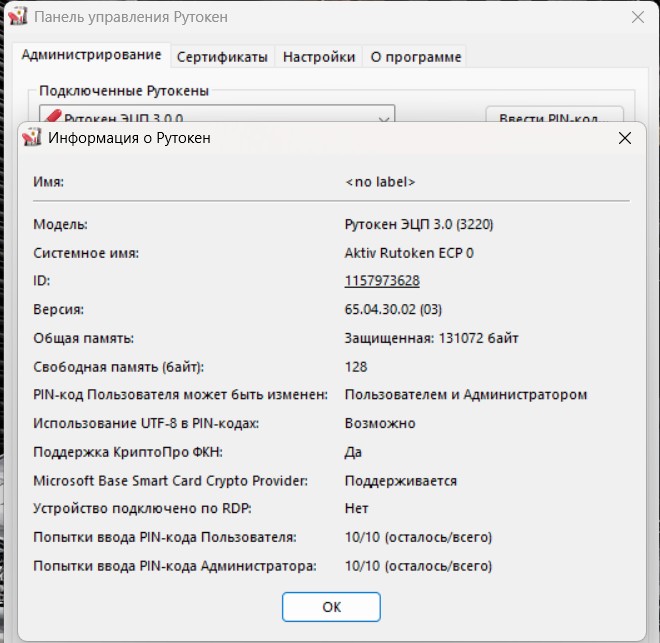
Task: Close the Информация о Рутокен dialog
Action: 625,138
